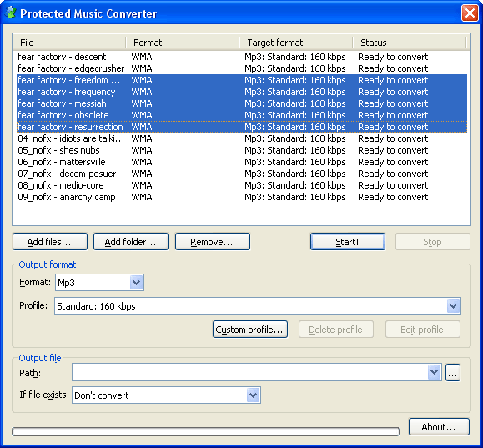Remove selected files with the Remove... button
This screenshot has height=448, width=483.
click(212, 242)
